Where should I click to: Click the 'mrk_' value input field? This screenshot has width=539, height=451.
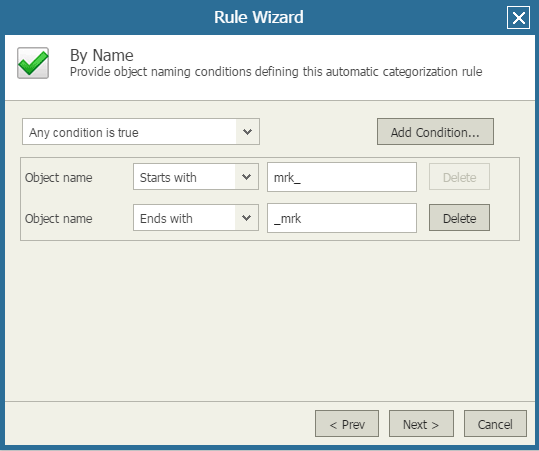pyautogui.click(x=342, y=177)
